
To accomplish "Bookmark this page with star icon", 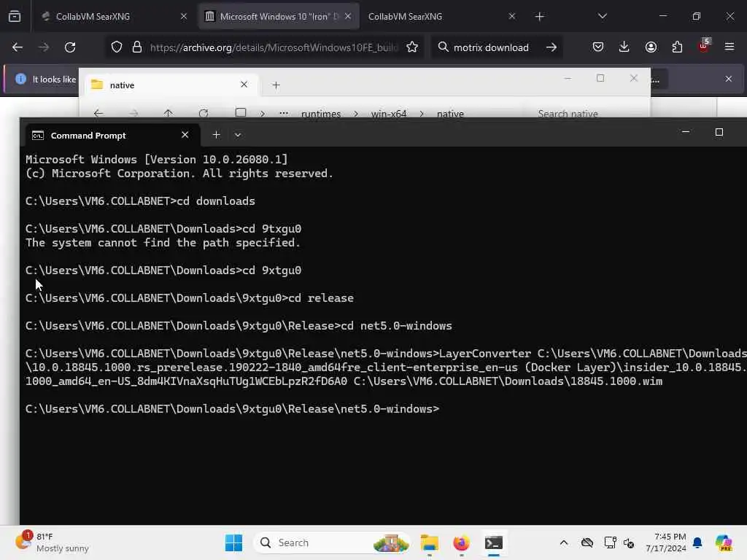I will click(x=412, y=47).
